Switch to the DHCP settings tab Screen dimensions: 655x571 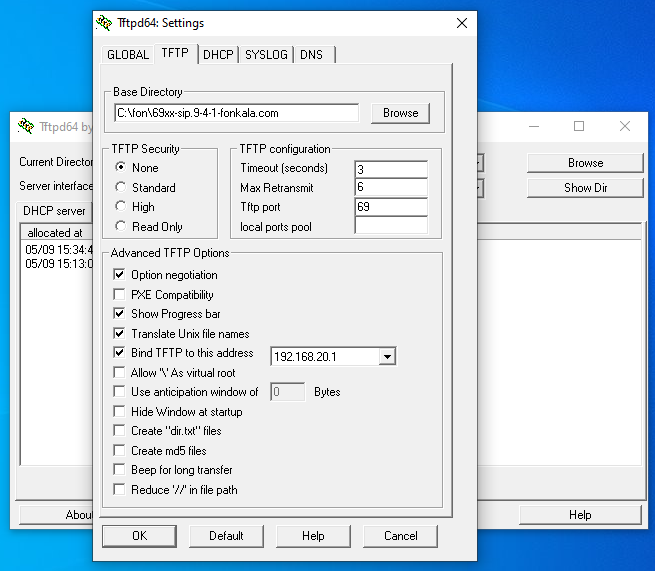click(x=218, y=55)
